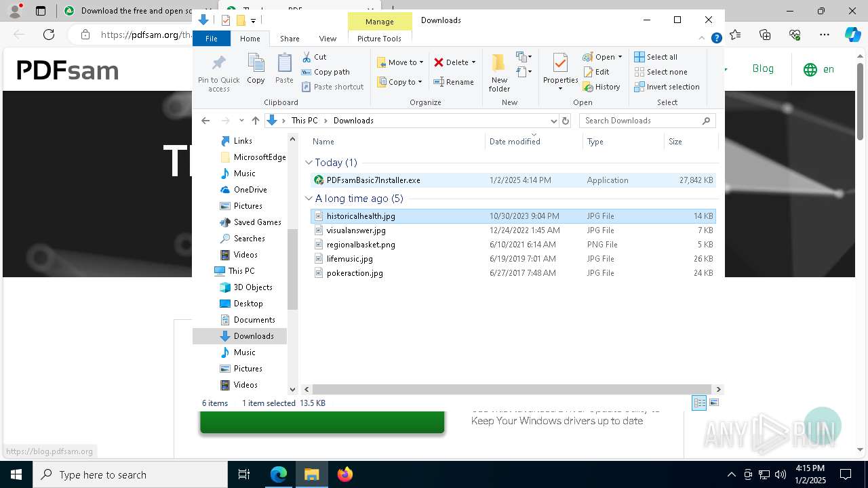868x488 pixels.
Task: Open Properties from the ribbon
Action: point(560,72)
